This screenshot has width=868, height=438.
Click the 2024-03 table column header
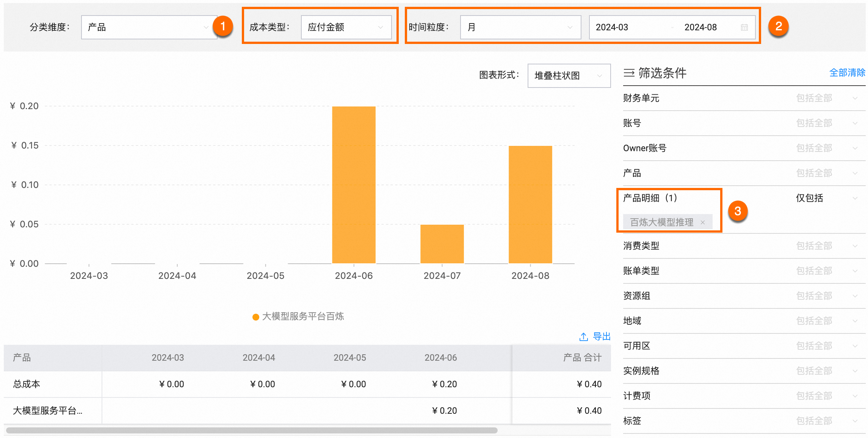click(x=168, y=358)
